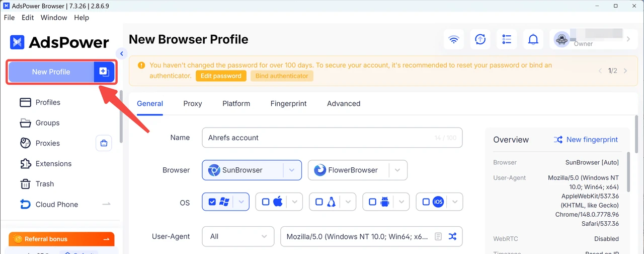Toggle the Android OS checkbox

[x=372, y=202]
